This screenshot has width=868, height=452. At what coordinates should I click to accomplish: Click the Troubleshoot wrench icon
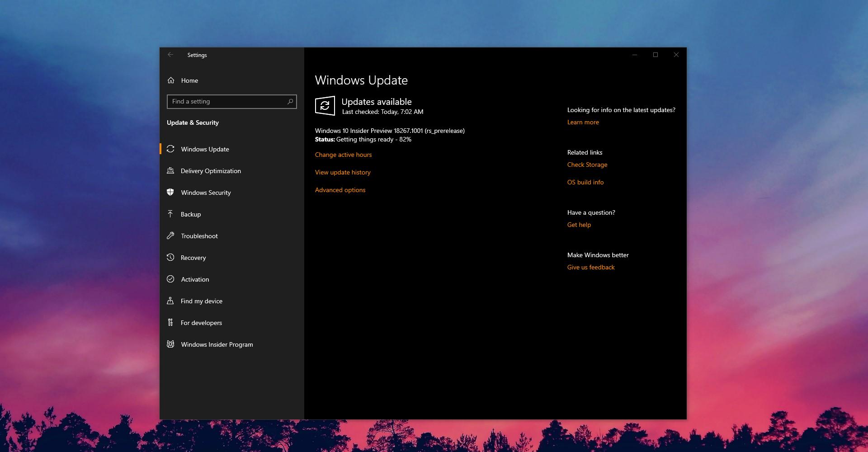170,236
